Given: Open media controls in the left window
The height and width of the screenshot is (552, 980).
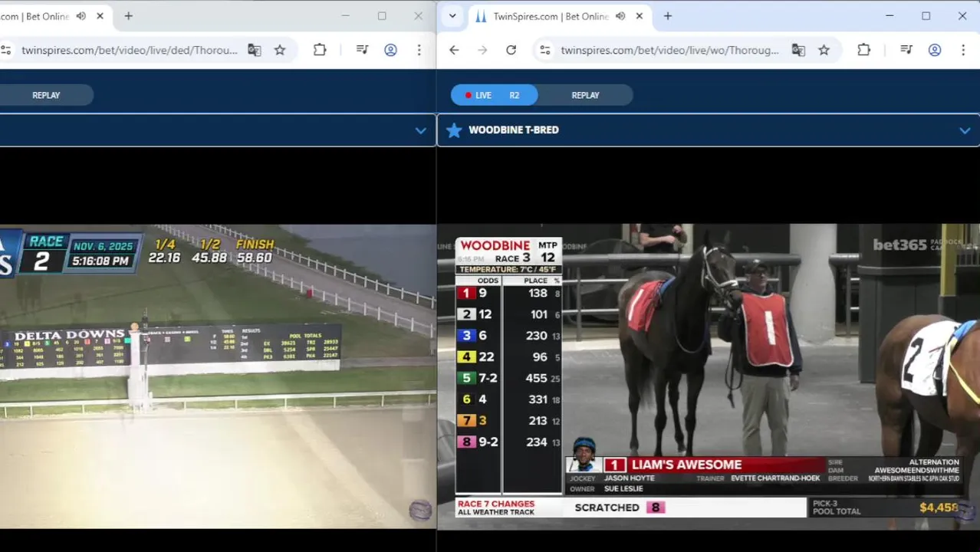Looking at the screenshot, I should (x=363, y=50).
